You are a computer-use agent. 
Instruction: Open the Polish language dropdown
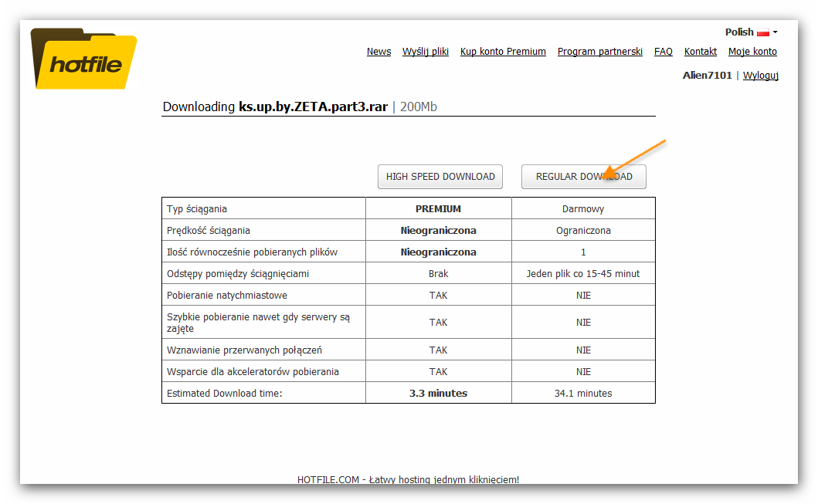751,32
